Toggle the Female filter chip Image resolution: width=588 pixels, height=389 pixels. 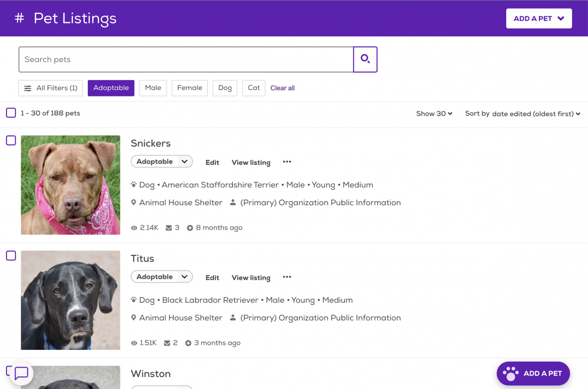tap(190, 88)
